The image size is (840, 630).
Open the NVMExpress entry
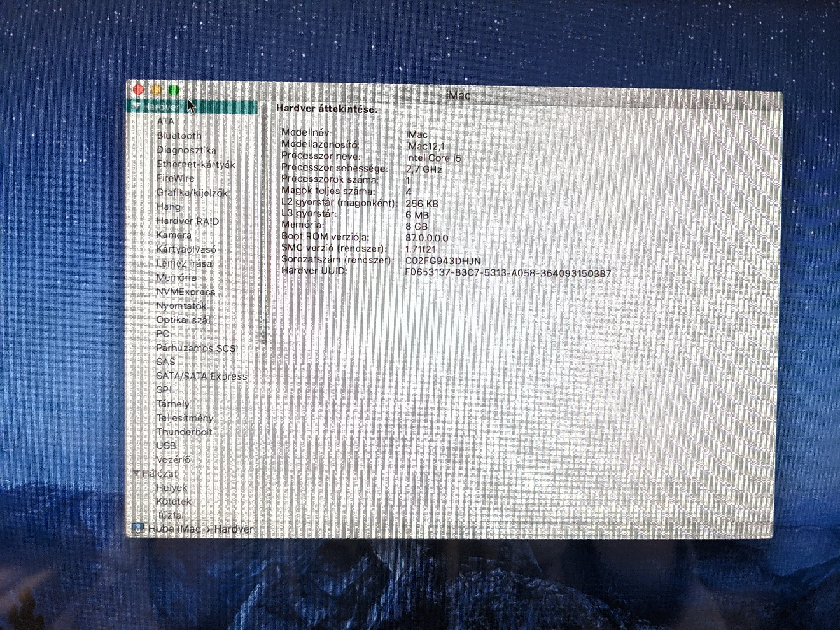(186, 292)
